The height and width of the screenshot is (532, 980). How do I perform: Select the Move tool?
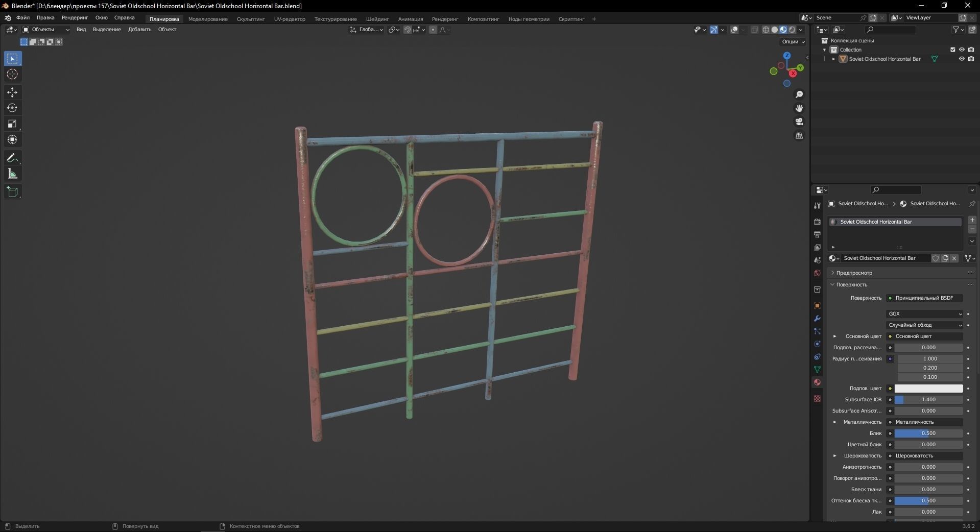[x=13, y=92]
